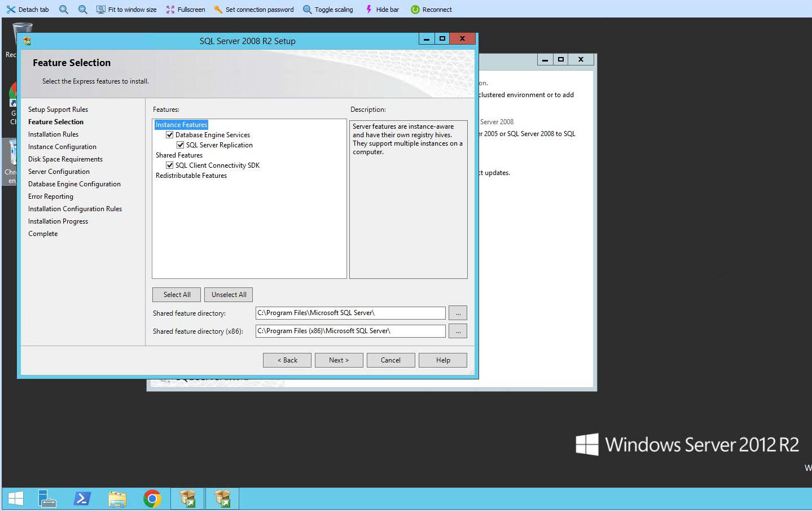Open Set connection password
Viewport: 812px width, 511px height.
[x=254, y=10]
